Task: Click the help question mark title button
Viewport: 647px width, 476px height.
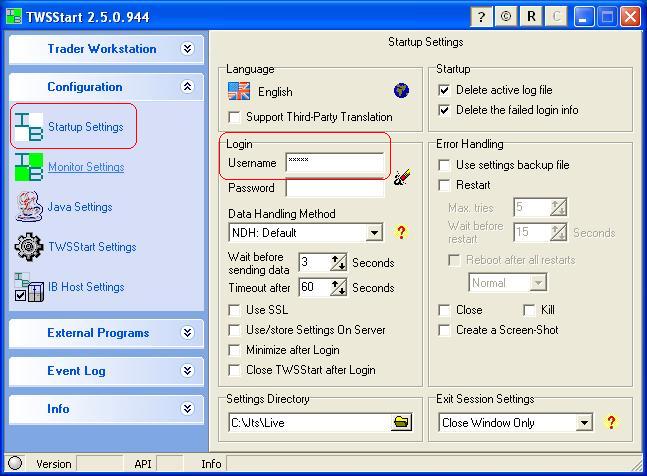Action: [481, 17]
